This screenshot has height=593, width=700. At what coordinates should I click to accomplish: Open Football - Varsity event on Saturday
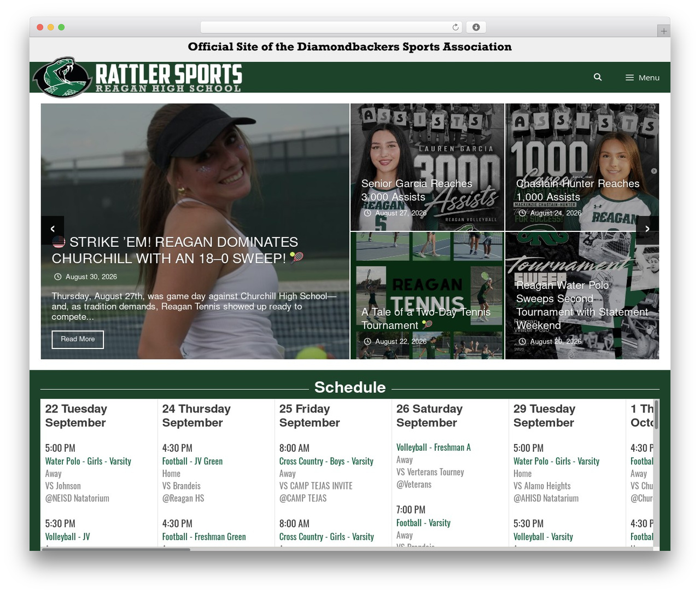(x=423, y=523)
